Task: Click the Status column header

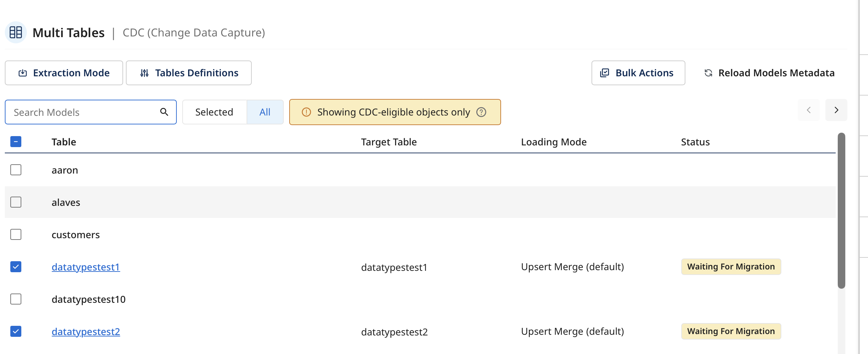Action: (695, 142)
